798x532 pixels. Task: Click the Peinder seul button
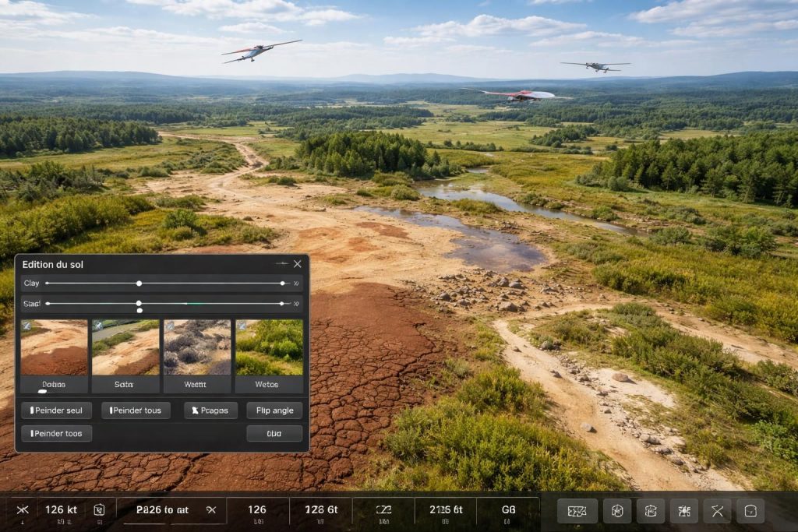[x=56, y=410]
